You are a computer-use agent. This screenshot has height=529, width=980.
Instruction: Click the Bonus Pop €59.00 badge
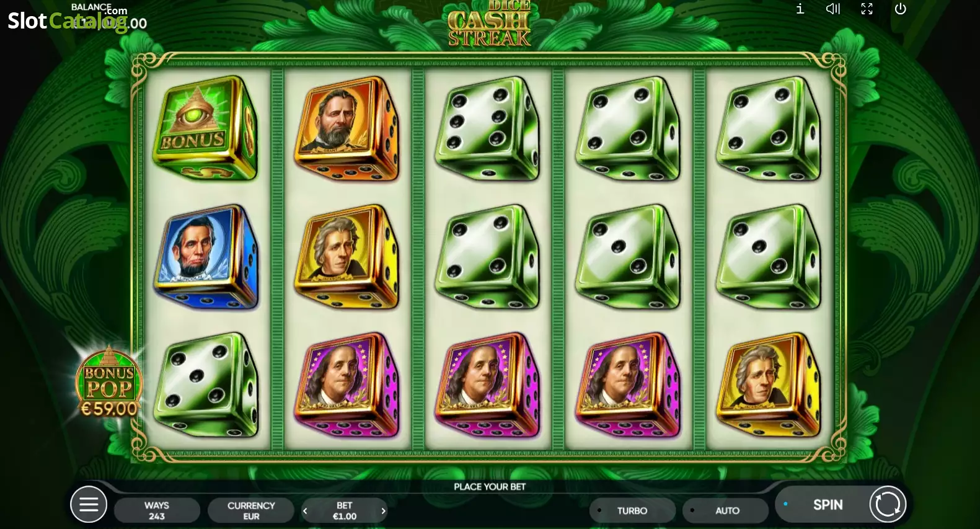coord(109,382)
